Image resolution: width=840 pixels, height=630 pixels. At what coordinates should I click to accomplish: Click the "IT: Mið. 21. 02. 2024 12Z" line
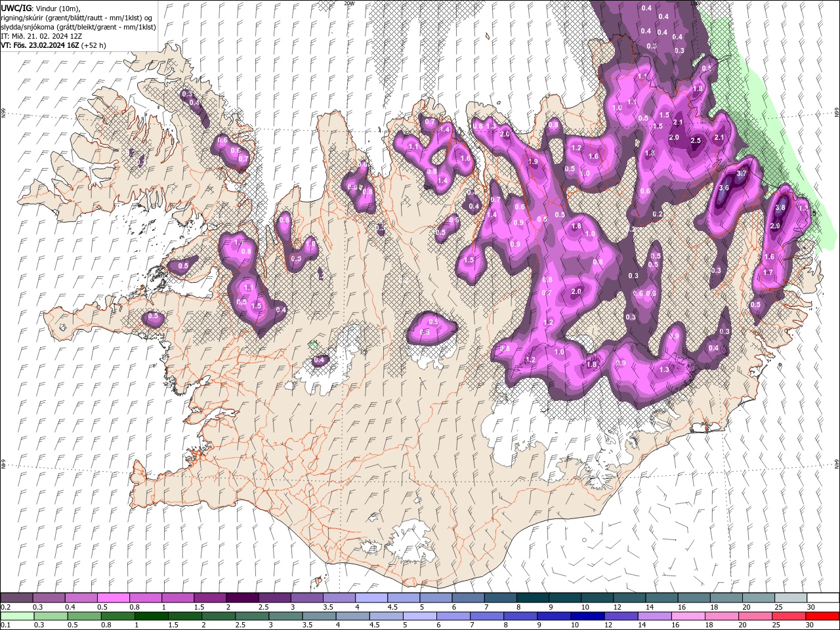coord(41,36)
